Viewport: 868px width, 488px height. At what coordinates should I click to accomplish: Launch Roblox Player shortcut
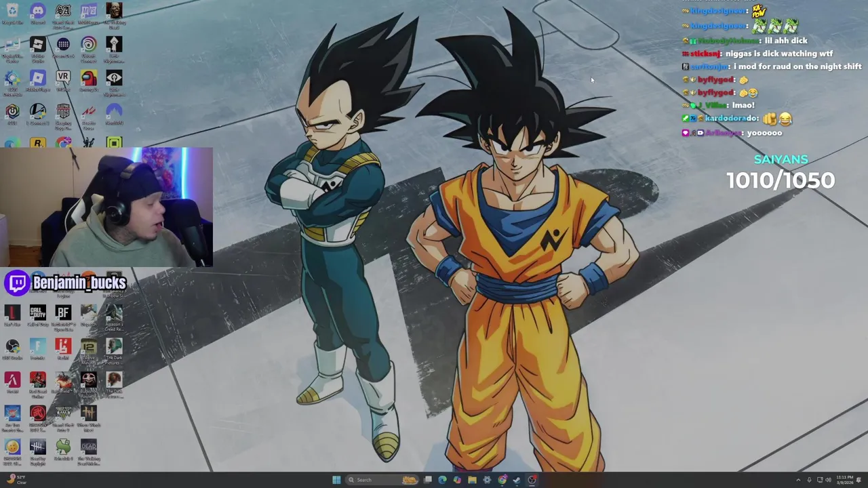[37, 81]
